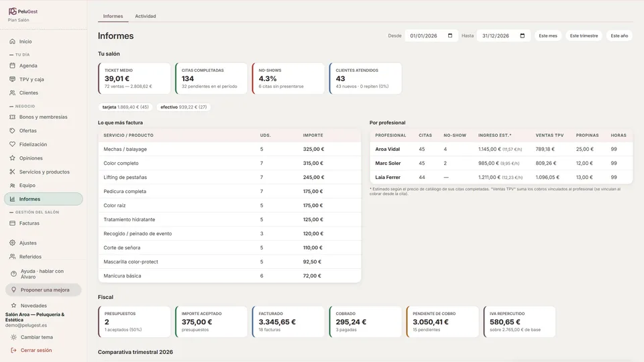Click the Color completo row

click(229, 164)
